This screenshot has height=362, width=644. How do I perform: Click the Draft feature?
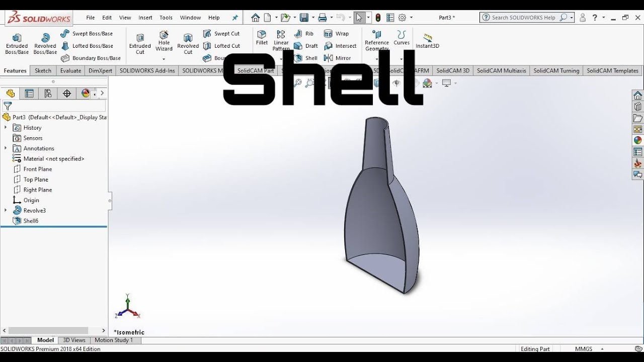(x=306, y=46)
